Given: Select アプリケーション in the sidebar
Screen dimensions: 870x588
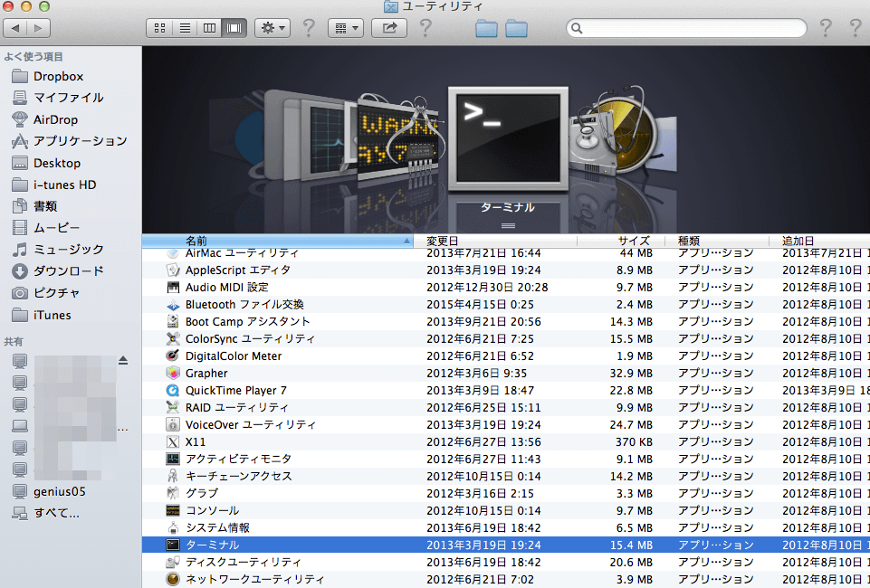Looking at the screenshot, I should [x=80, y=141].
